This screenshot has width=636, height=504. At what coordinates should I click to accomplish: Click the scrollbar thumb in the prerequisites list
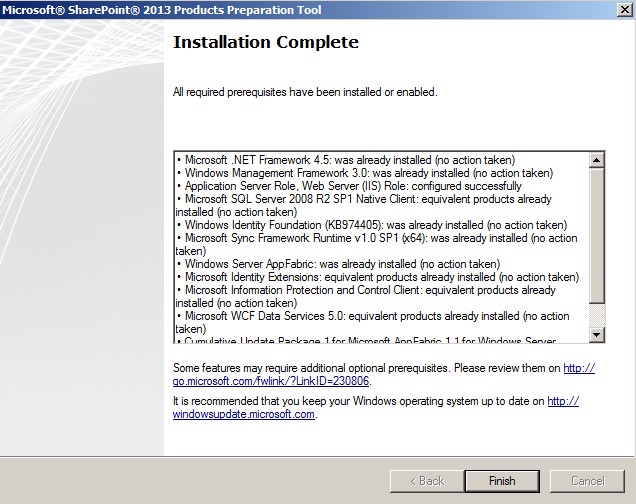point(597,235)
